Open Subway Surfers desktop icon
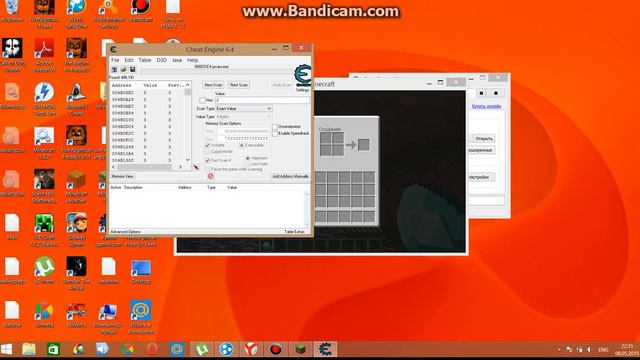The image size is (640, 360). 76,223
